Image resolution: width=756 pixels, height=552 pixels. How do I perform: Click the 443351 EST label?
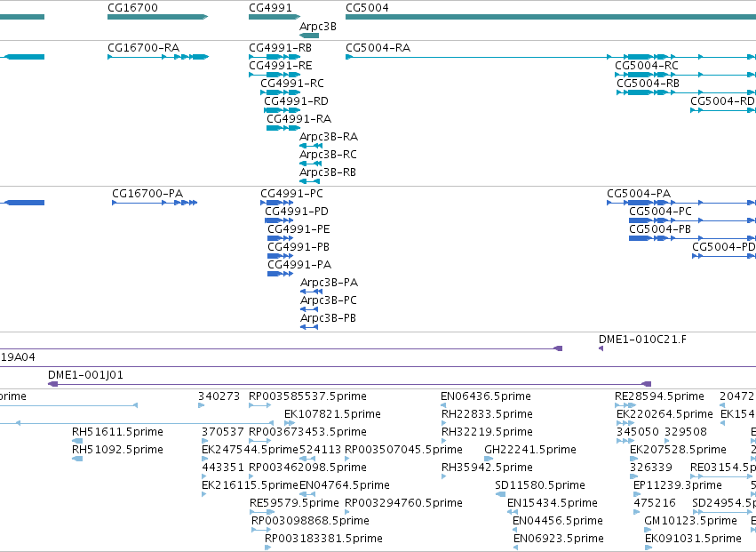[223, 468]
